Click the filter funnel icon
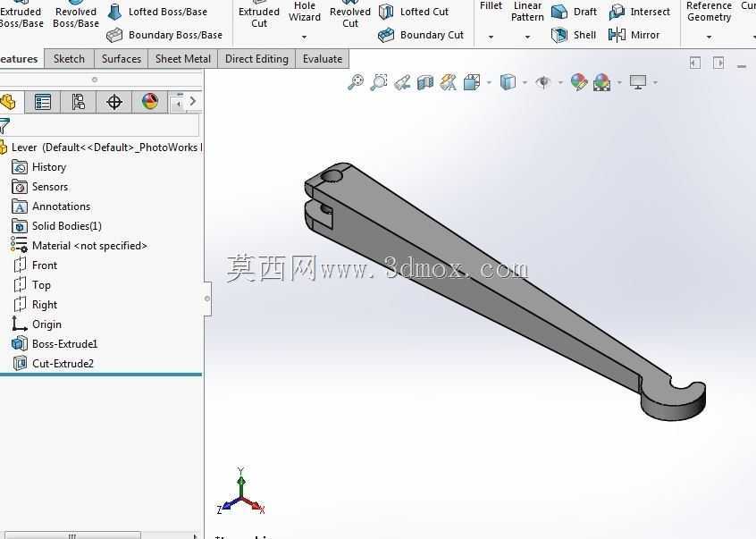 (4, 126)
